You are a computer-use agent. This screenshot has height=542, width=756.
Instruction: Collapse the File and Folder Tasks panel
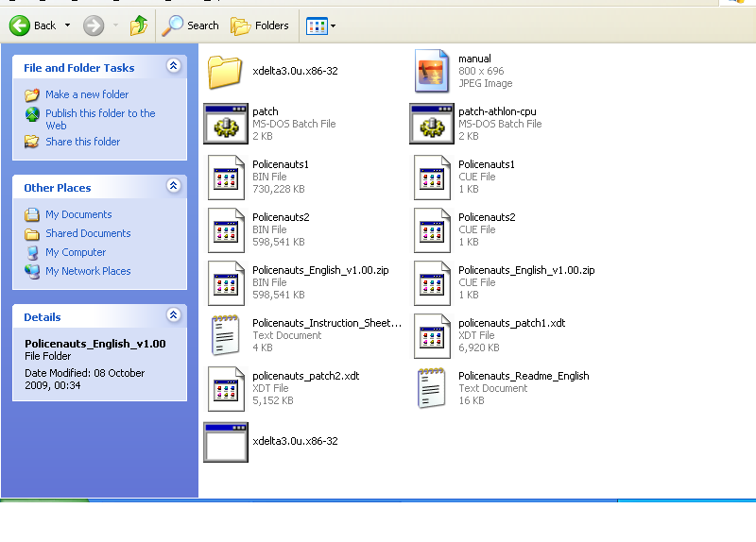[x=174, y=65]
